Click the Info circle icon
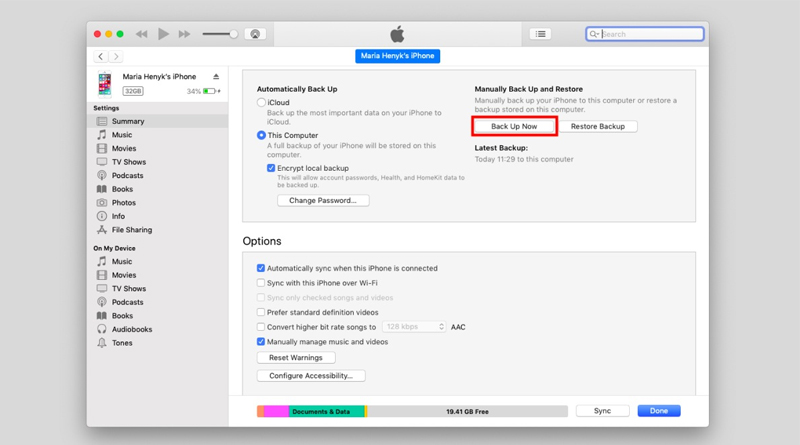This screenshot has height=445, width=800. tap(102, 216)
